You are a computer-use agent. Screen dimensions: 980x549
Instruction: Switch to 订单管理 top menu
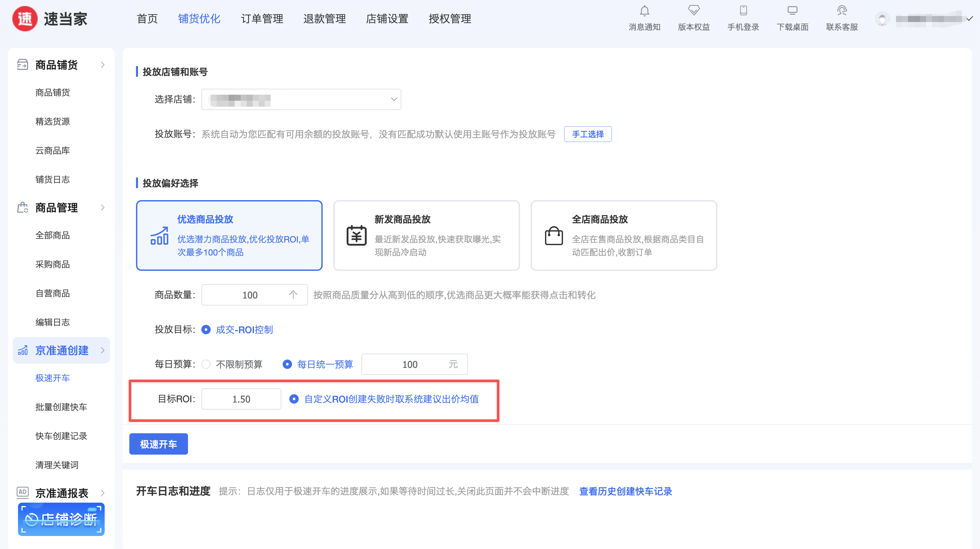point(262,19)
